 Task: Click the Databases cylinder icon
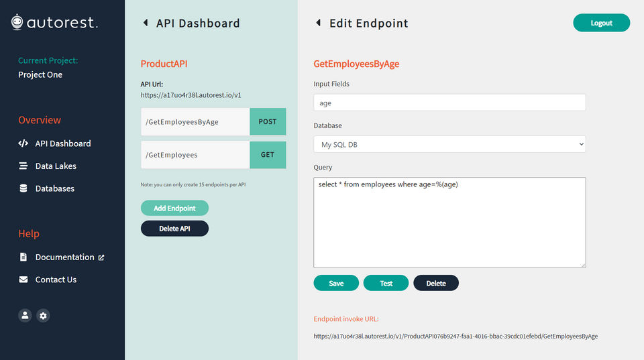pos(23,188)
